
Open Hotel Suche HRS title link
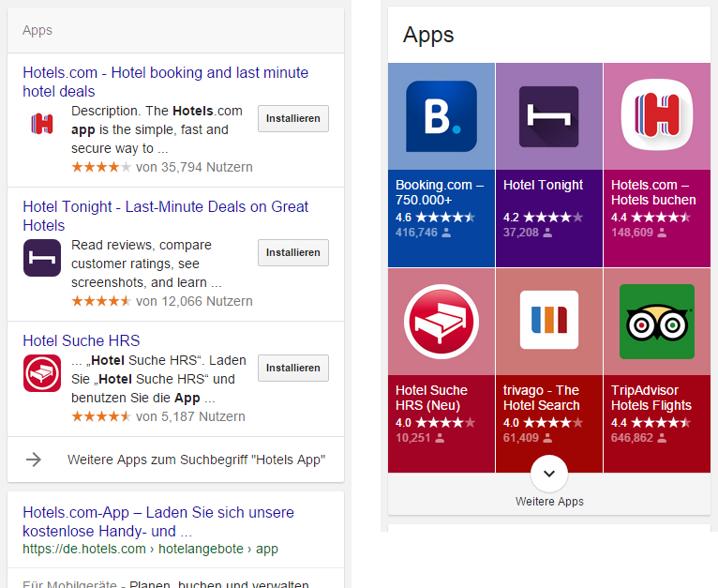(82, 340)
